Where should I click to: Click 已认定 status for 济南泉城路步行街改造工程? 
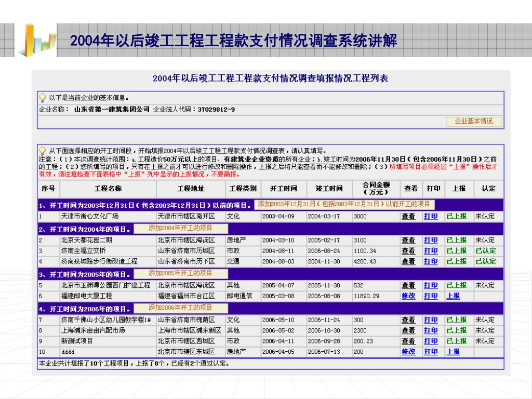coord(486,261)
